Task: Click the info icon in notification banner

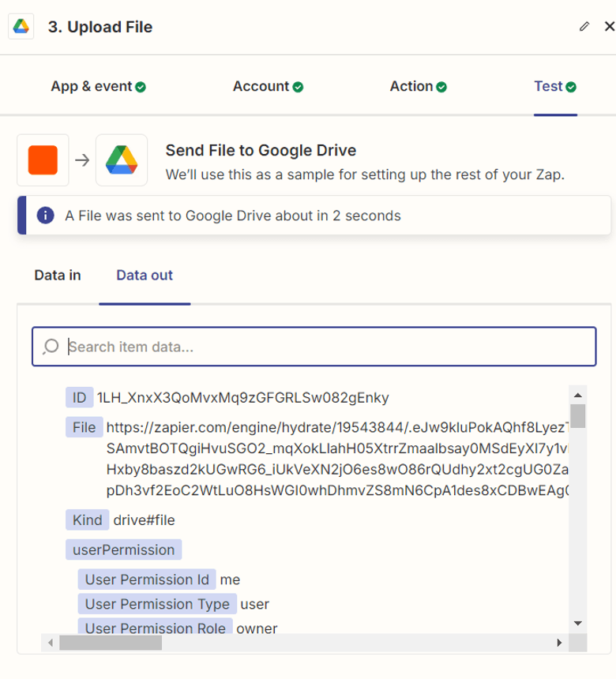Action: [47, 215]
